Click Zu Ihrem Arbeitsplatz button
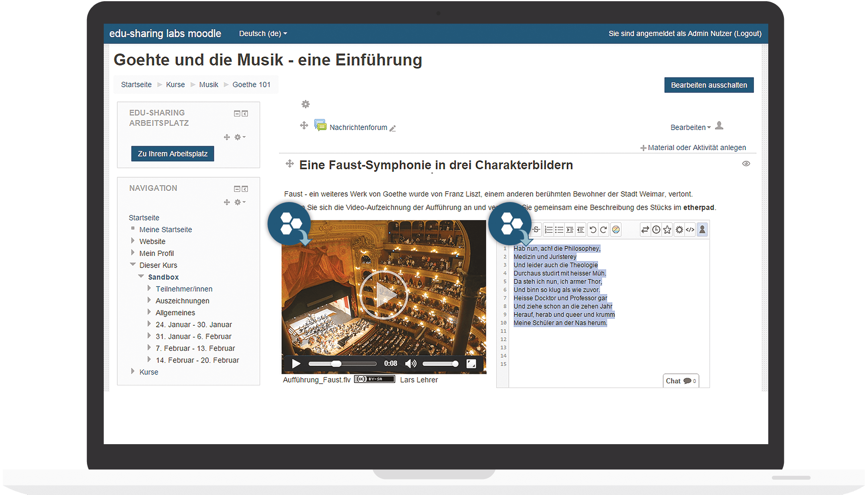868x495 pixels. (x=172, y=154)
